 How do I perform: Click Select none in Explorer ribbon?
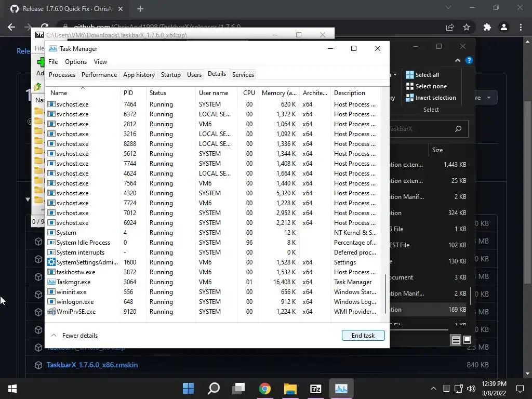pos(426,86)
